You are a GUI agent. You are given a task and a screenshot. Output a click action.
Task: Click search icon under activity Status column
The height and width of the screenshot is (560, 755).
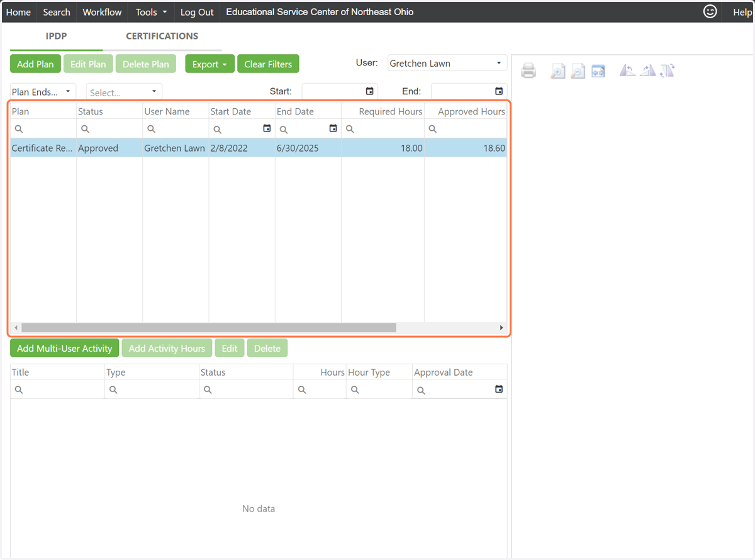[x=208, y=390]
